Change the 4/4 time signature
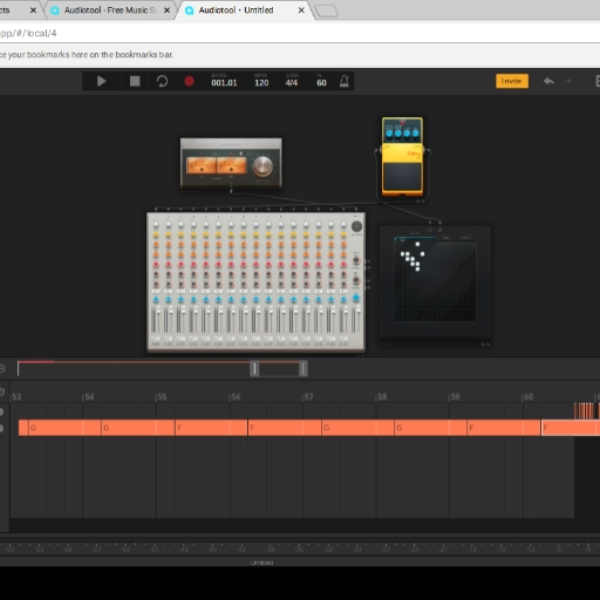Screen dimensions: 600x600 [292, 83]
